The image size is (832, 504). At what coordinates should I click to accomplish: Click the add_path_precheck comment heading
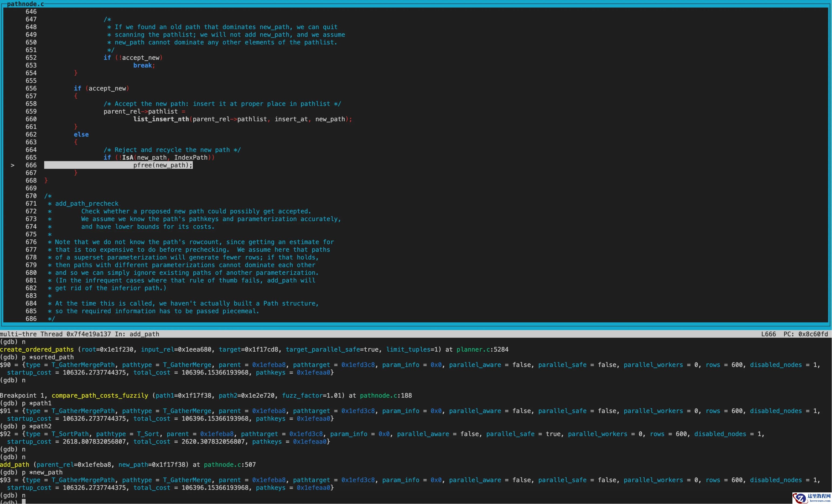click(x=87, y=204)
